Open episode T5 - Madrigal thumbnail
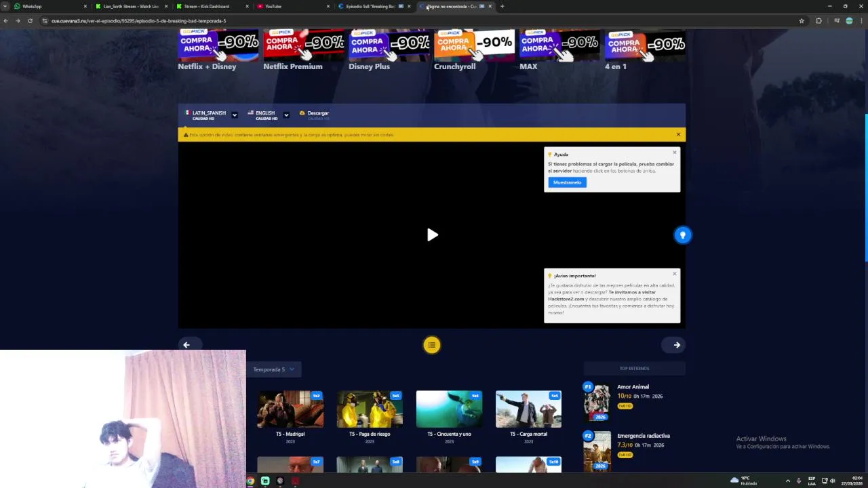Screen dimensions: 868x488 (290, 409)
